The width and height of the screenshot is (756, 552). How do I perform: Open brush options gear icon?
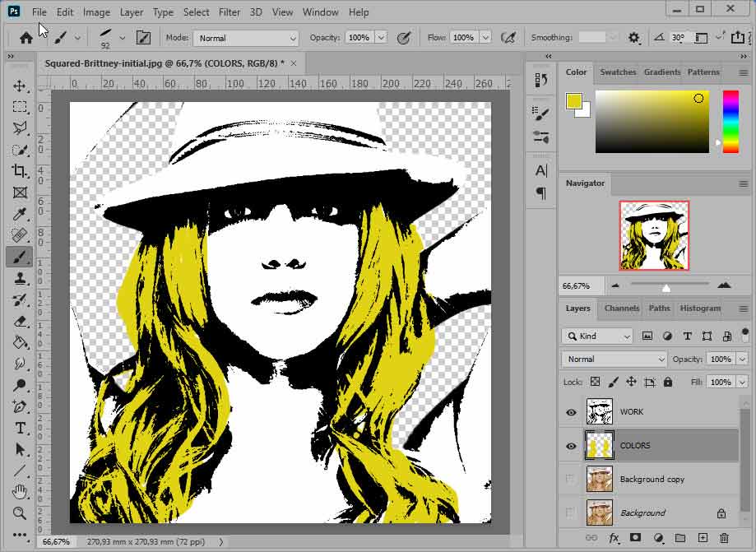[x=633, y=38]
